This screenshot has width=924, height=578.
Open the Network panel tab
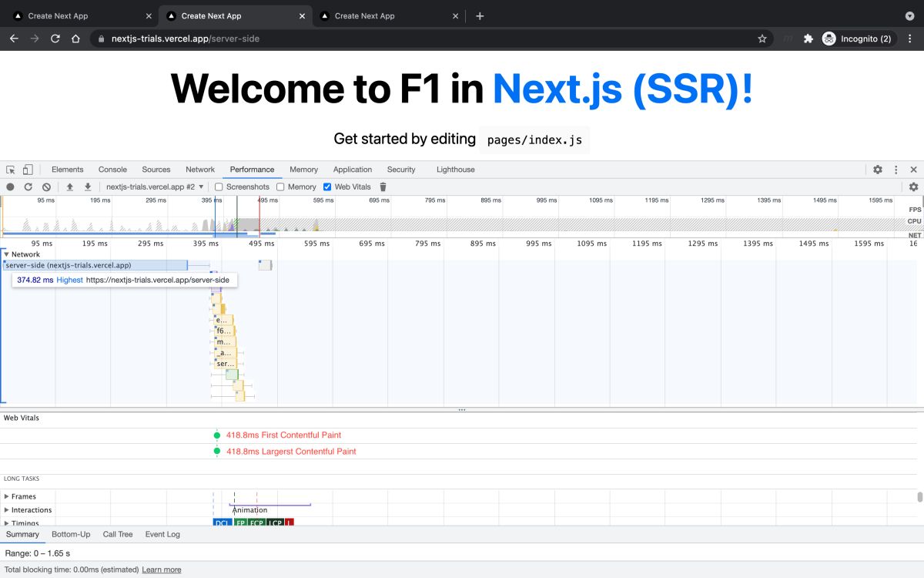pyautogui.click(x=200, y=170)
